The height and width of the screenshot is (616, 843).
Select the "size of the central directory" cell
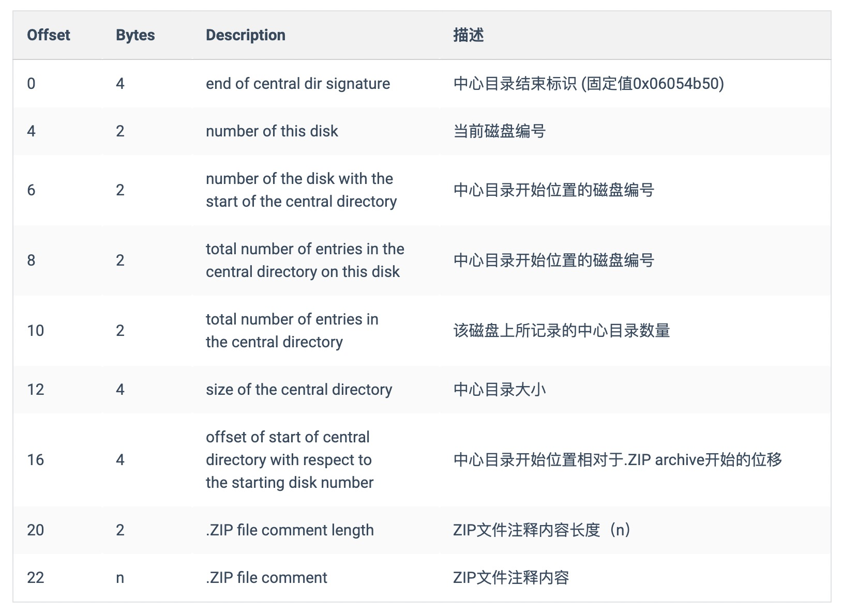298,390
